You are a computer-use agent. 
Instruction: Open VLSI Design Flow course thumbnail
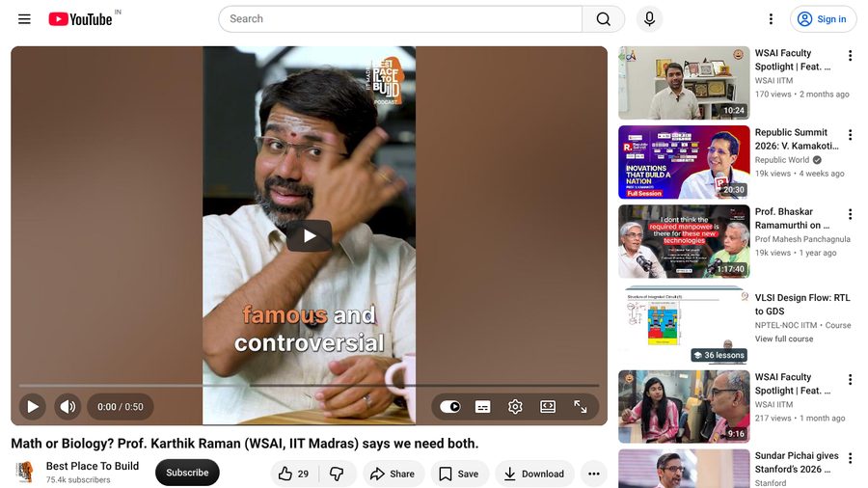tap(684, 325)
